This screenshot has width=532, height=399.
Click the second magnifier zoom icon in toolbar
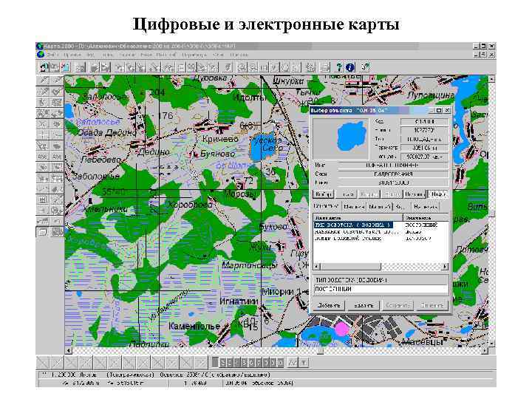(253, 67)
